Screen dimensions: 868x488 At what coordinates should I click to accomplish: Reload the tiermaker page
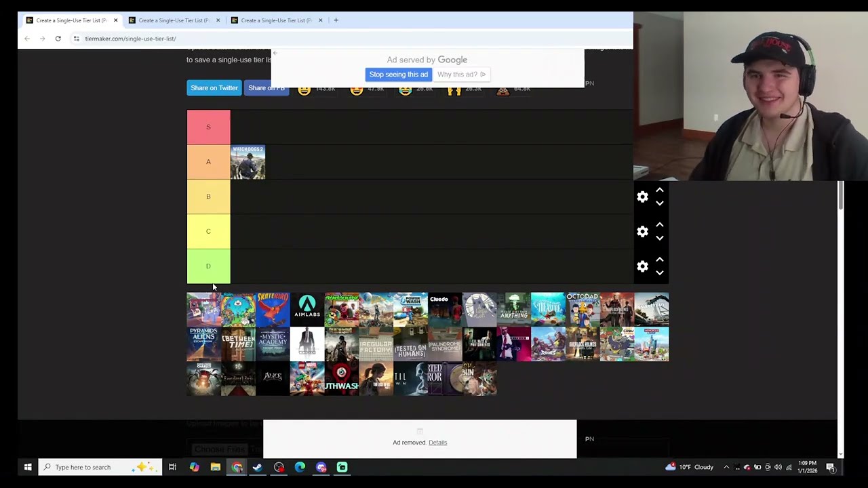point(58,39)
